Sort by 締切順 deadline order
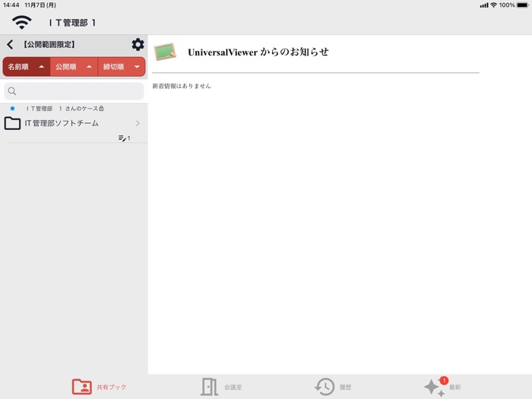Screen dimensions: 532x399 (122, 67)
